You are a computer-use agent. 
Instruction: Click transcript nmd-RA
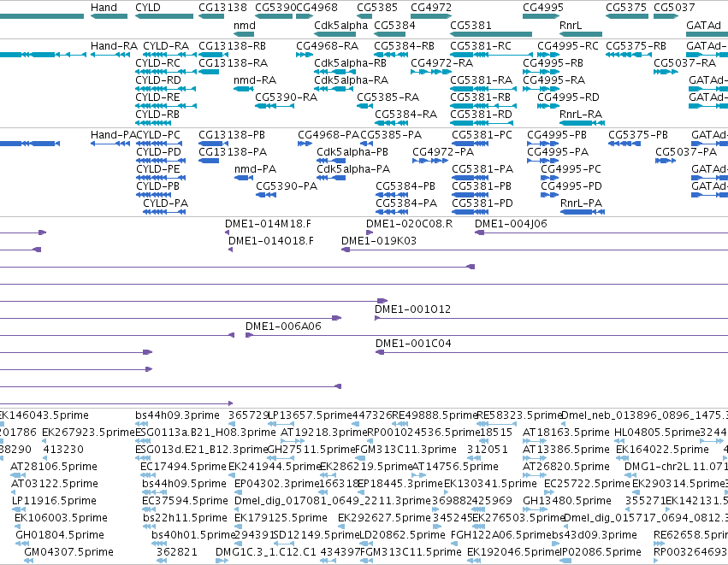(254, 80)
